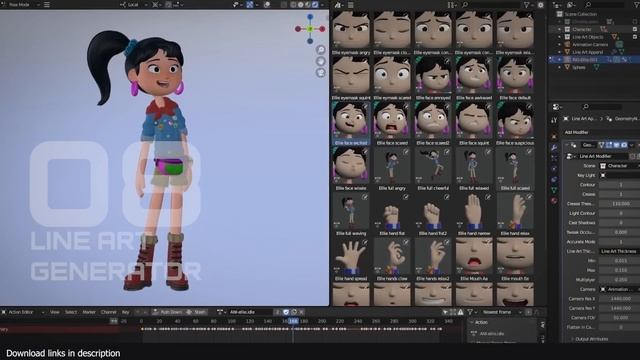Toggle modifier viewport display
Screen dimensions: 640x360
click(x=616, y=145)
